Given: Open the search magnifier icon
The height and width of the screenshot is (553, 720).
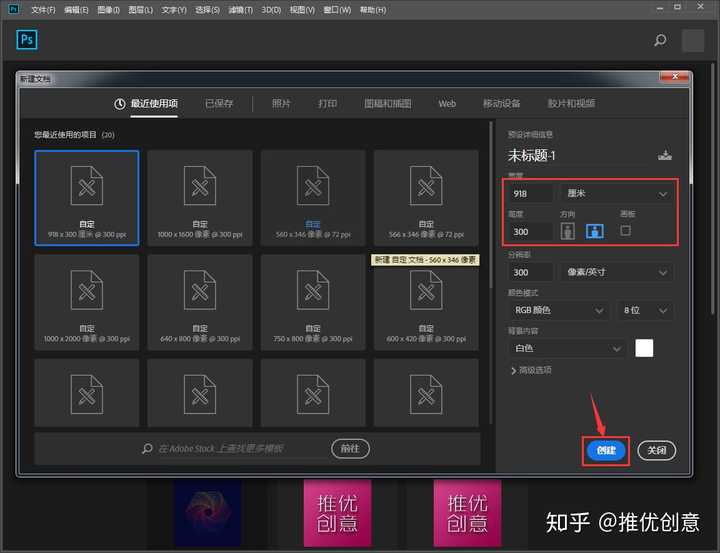Looking at the screenshot, I should click(660, 40).
